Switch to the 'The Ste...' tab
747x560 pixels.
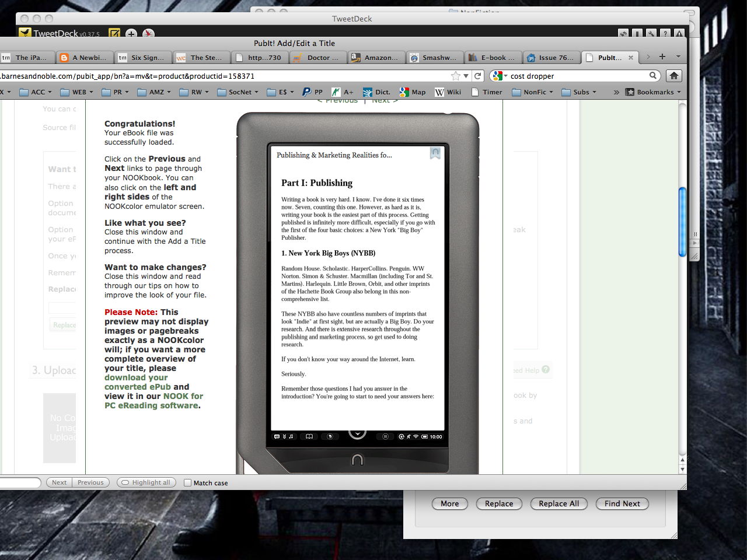pos(201,58)
